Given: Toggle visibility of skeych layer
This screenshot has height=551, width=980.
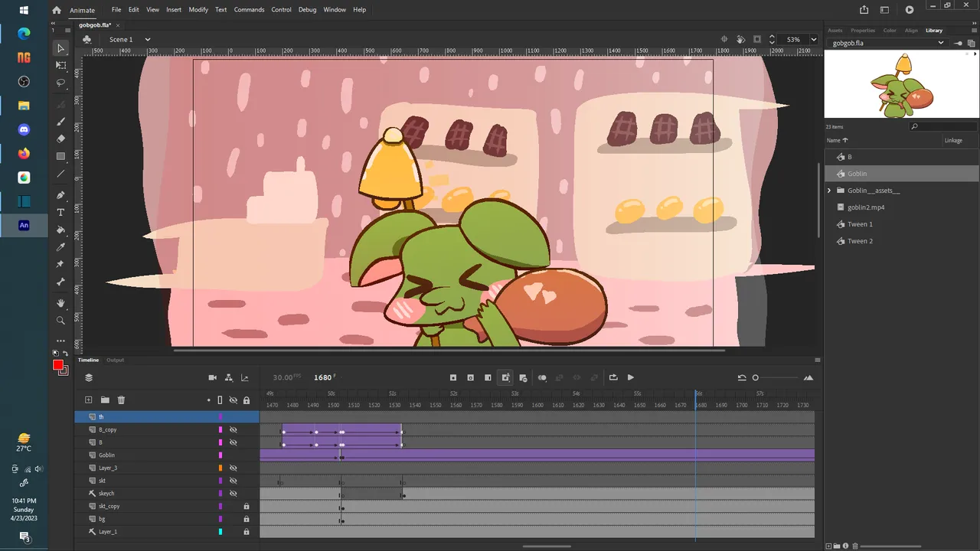Looking at the screenshot, I should coord(234,494).
